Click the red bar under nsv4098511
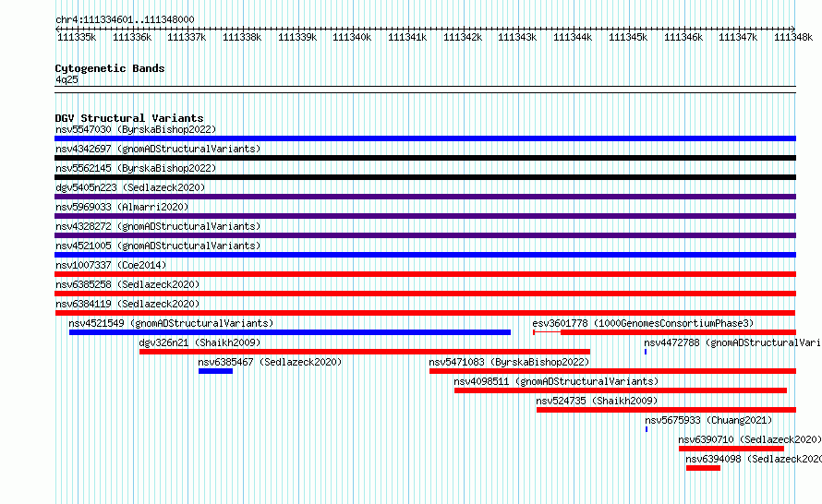Viewport: 822px width, 504px height. tap(621, 390)
